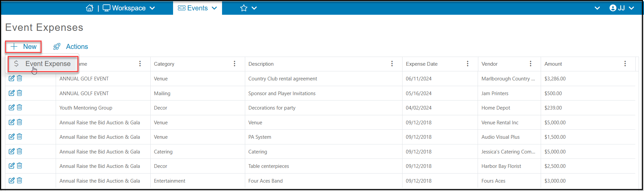
Task: Click the Favorites star icon
Action: [x=244, y=8]
